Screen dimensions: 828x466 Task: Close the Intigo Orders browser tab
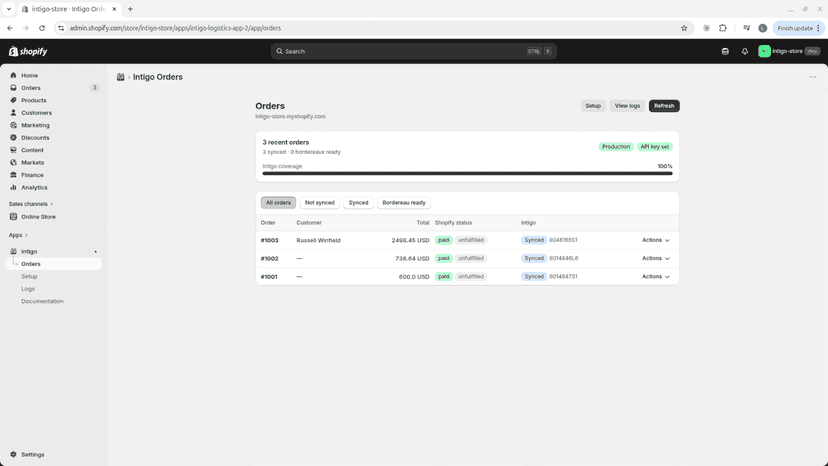coord(114,9)
